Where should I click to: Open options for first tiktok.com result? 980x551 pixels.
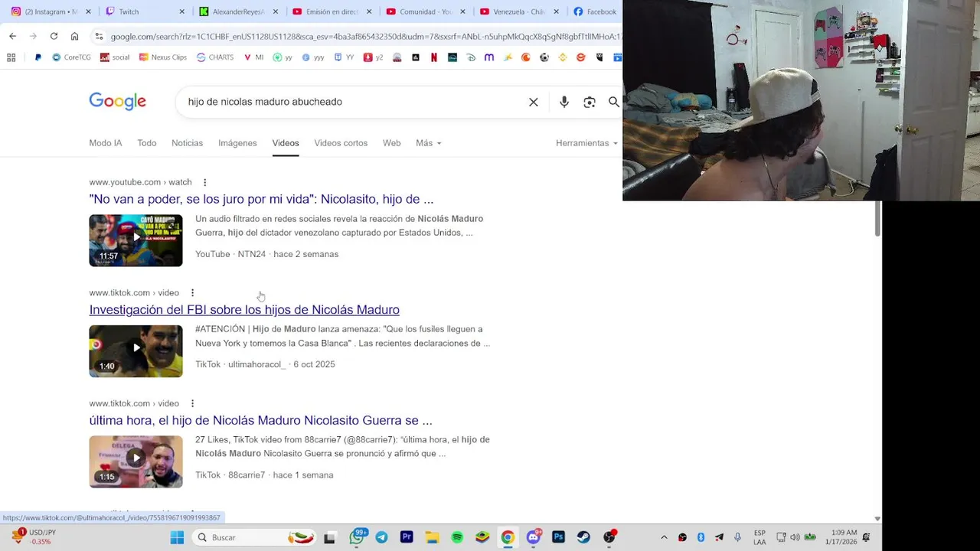point(192,293)
